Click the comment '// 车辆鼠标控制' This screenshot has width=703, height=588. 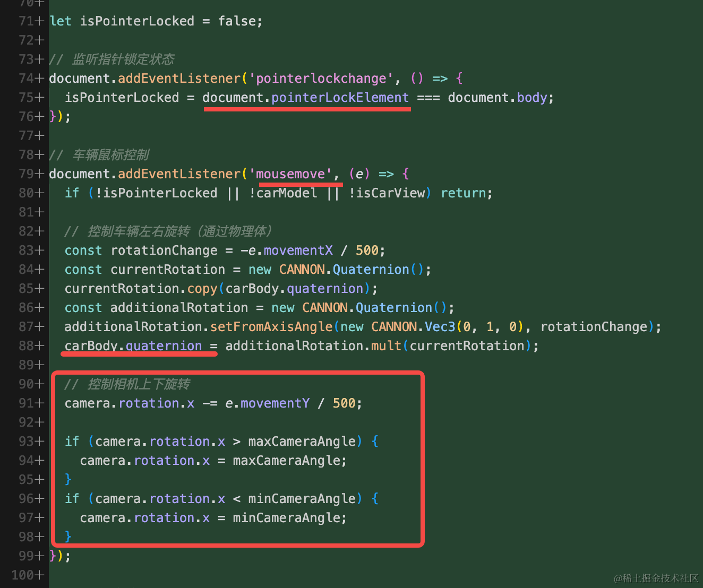(x=99, y=155)
